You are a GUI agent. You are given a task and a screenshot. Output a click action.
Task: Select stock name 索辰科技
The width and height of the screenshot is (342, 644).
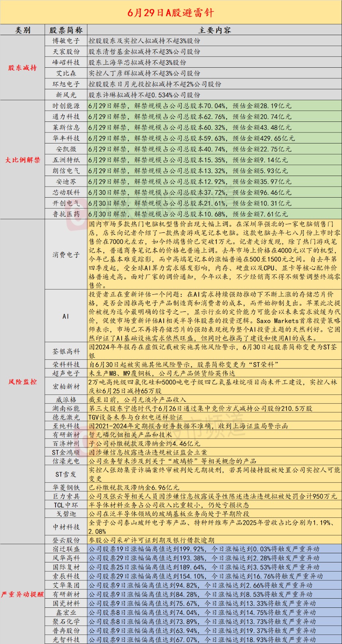coord(66,576)
